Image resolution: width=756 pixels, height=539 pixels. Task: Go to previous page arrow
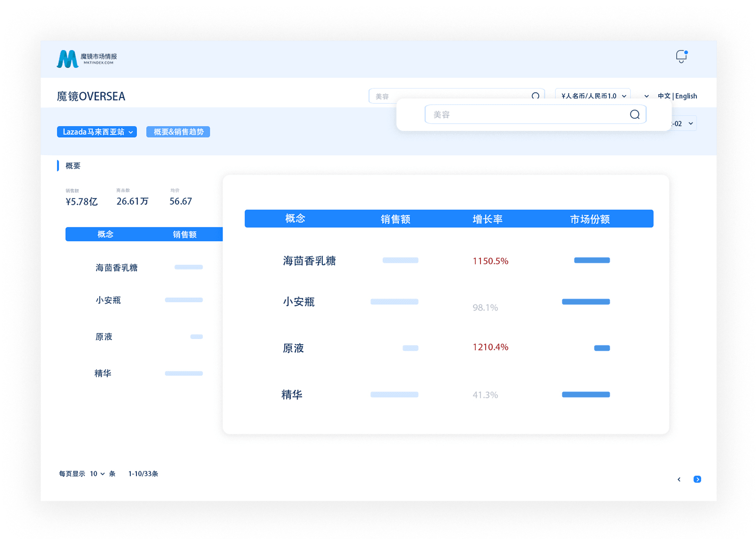[679, 479]
